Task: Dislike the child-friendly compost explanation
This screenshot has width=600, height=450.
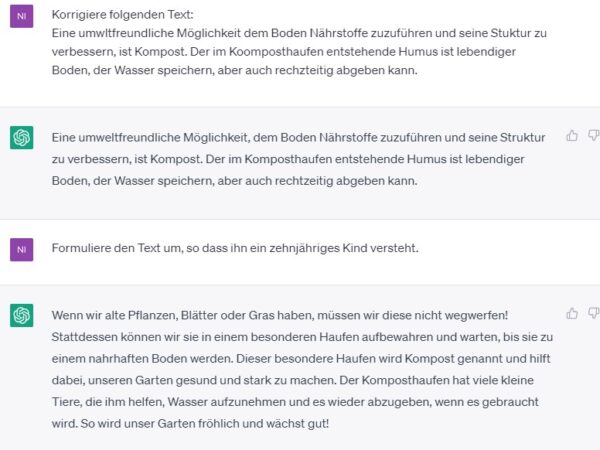Action: (x=593, y=313)
